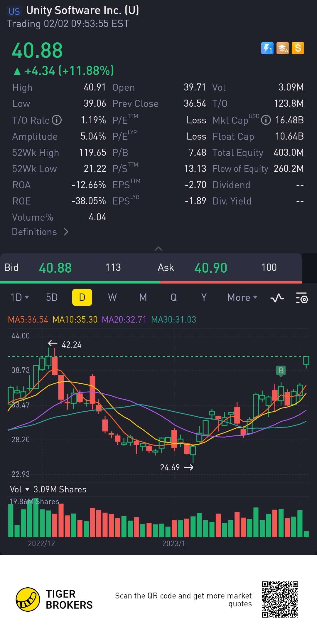Tap the Ask price 40.90
This screenshot has height=644, width=317.
pyautogui.click(x=211, y=268)
